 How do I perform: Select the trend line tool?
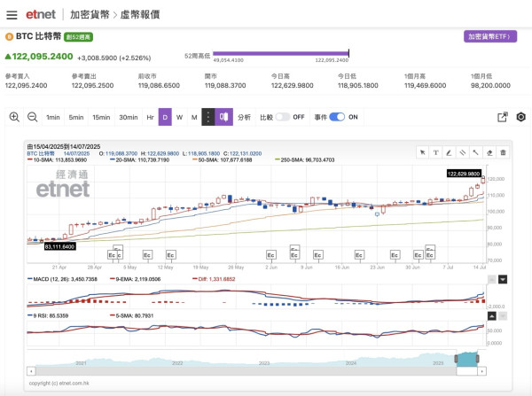pos(475,152)
